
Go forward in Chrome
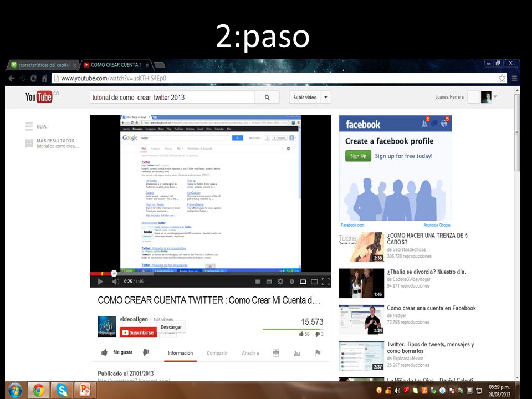[22, 79]
